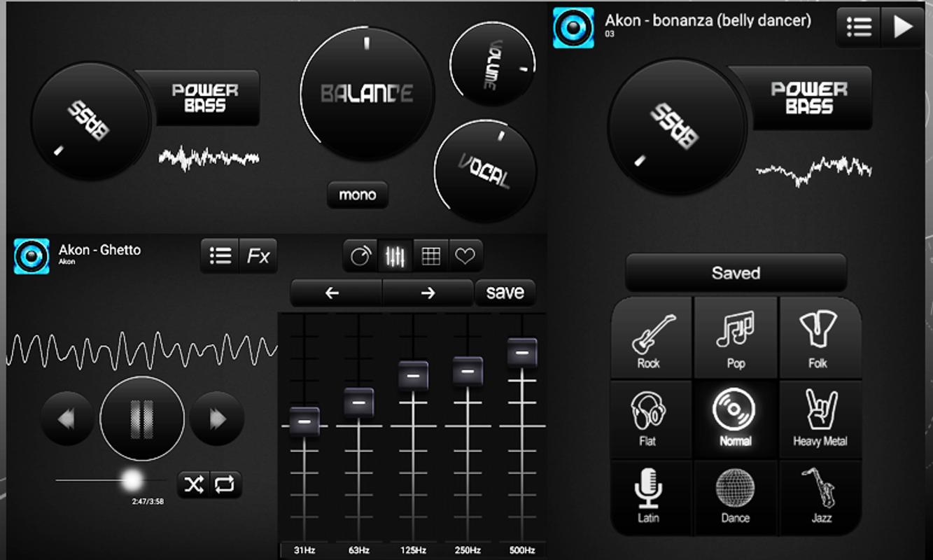Toggle the mono audio button
The width and height of the screenshot is (933, 560).
[x=358, y=195]
